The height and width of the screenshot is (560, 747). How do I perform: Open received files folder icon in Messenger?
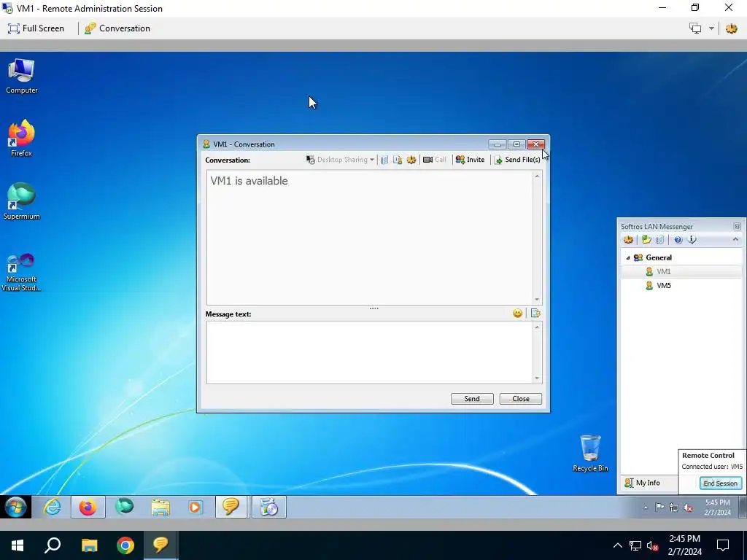(646, 239)
